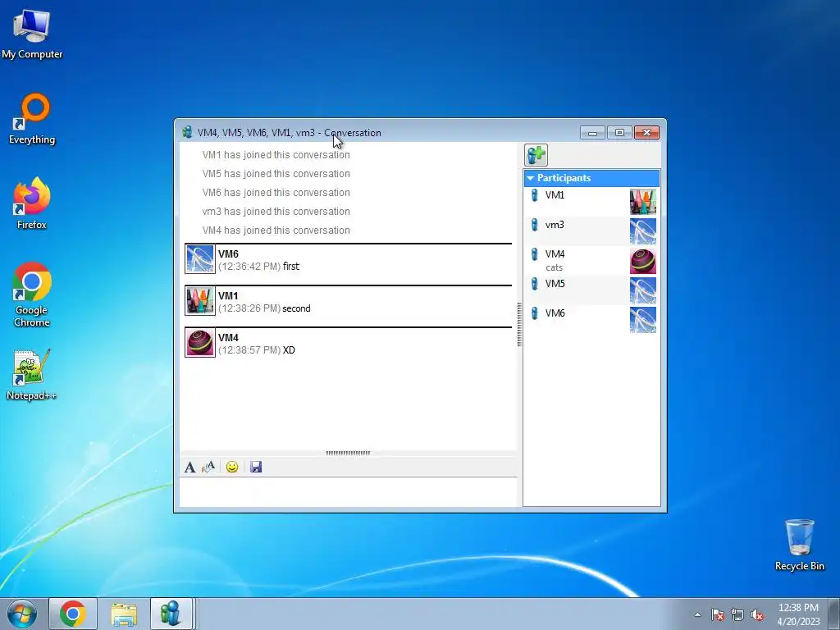Click the timestamp (12:38:26 PM)

[249, 308]
